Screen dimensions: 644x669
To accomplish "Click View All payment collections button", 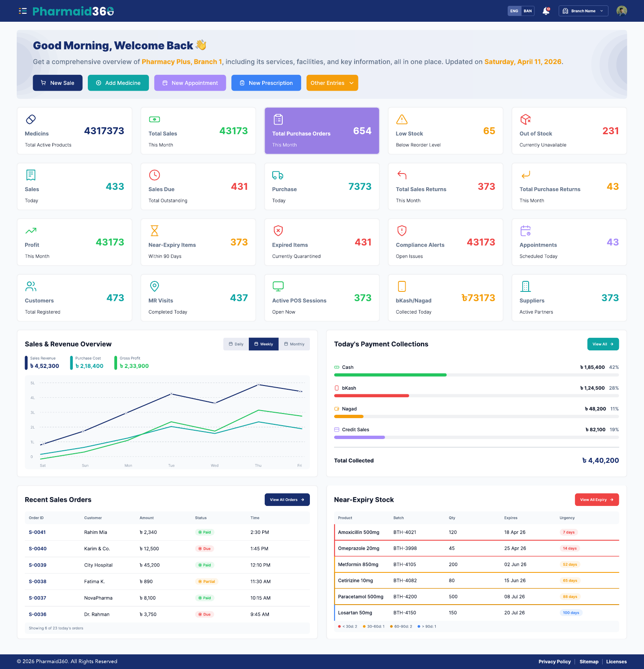I will coord(603,344).
